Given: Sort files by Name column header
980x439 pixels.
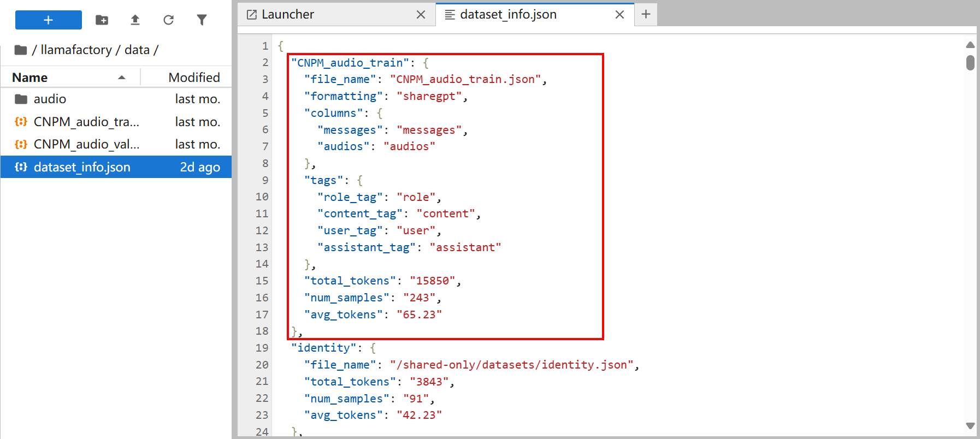Looking at the screenshot, I should 30,78.
